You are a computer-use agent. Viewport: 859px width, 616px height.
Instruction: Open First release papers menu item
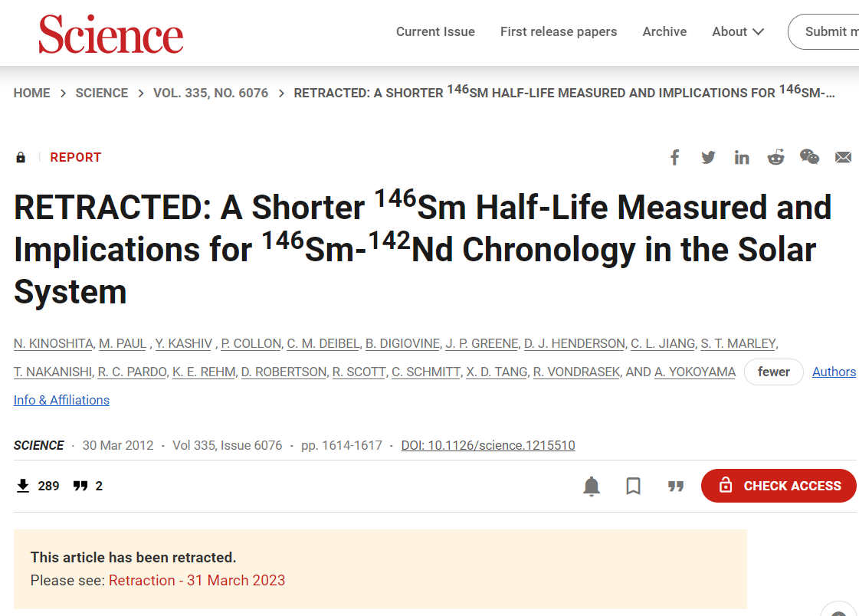[559, 31]
